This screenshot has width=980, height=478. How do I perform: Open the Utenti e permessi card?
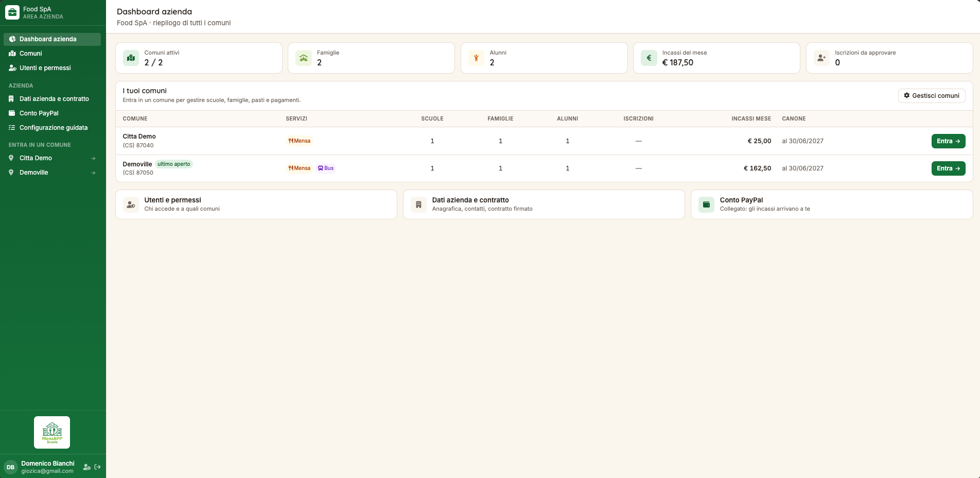coord(256,204)
